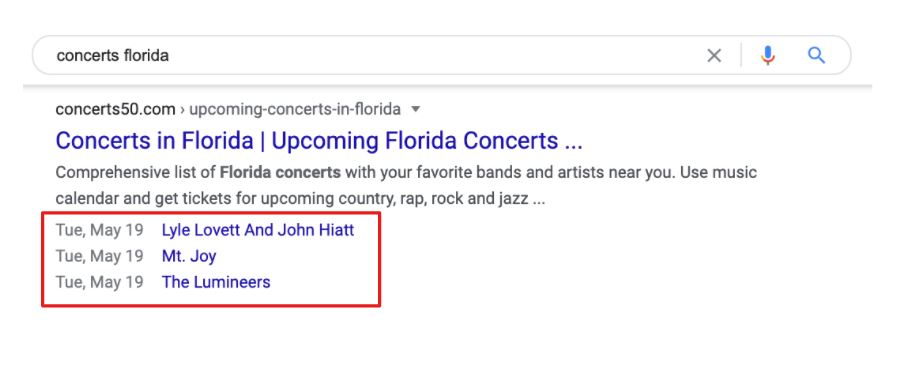Expand the arrow next to result URL
900x374 pixels.
click(x=416, y=108)
